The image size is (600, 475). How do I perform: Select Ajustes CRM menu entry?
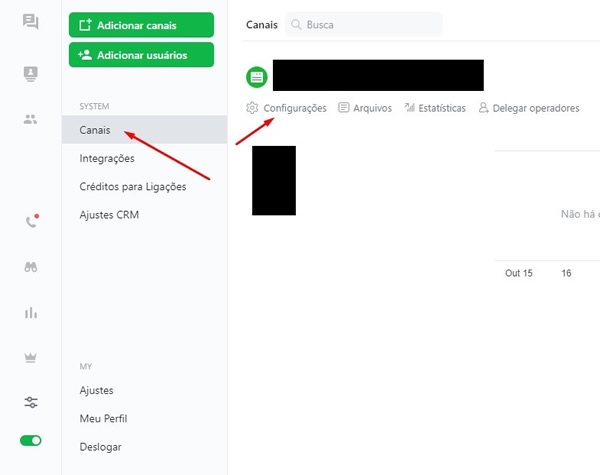(109, 214)
